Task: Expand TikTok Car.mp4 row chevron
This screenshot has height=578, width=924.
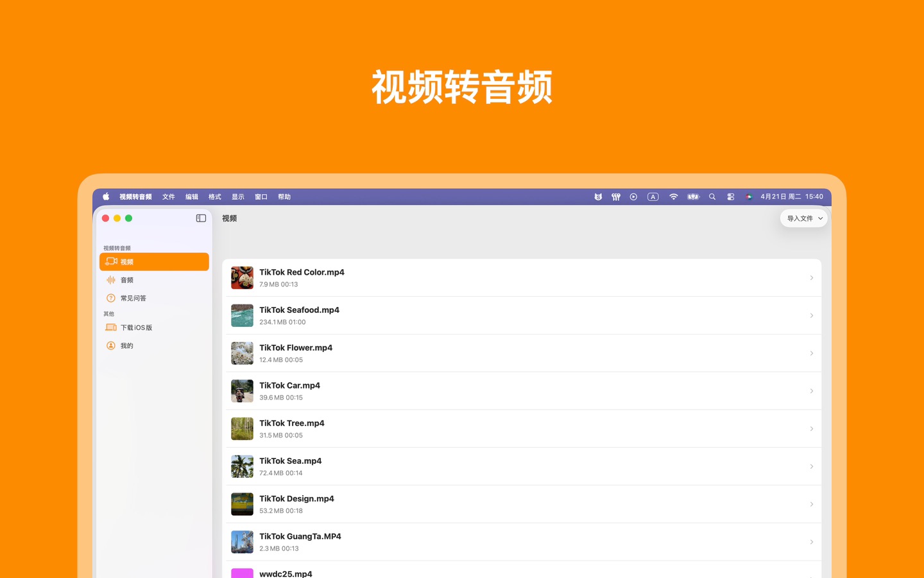Action: (x=812, y=391)
